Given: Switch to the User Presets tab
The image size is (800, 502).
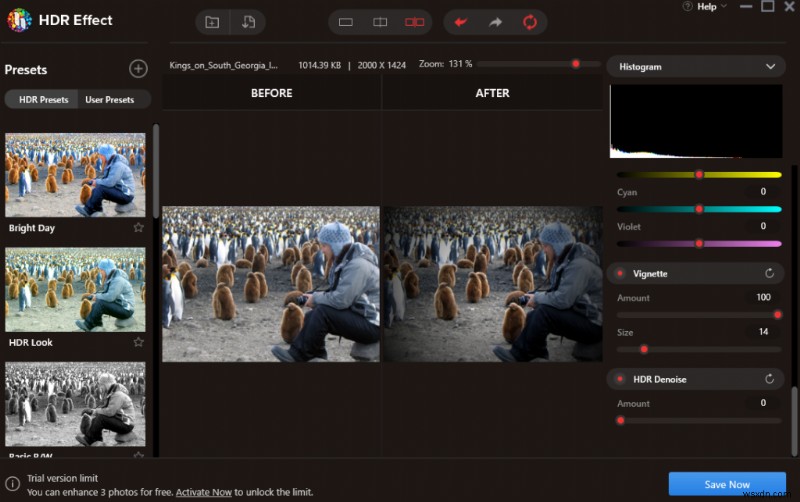Looking at the screenshot, I should pos(109,100).
